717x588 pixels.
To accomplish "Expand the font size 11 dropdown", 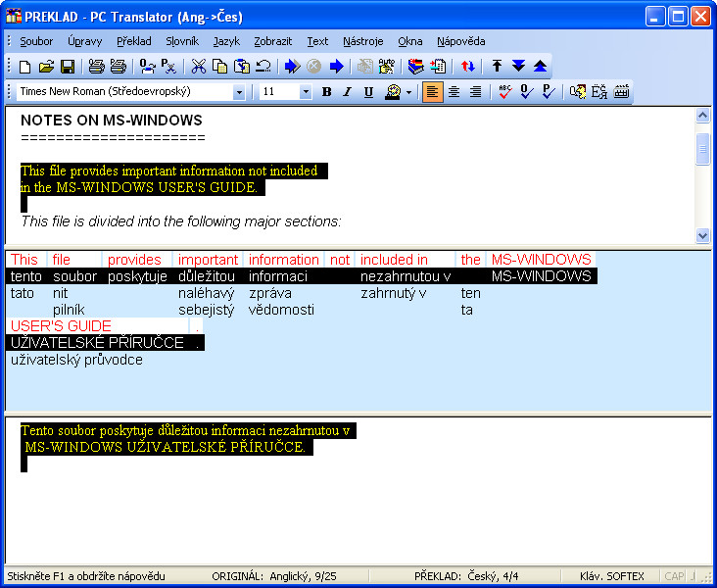I will point(306,92).
